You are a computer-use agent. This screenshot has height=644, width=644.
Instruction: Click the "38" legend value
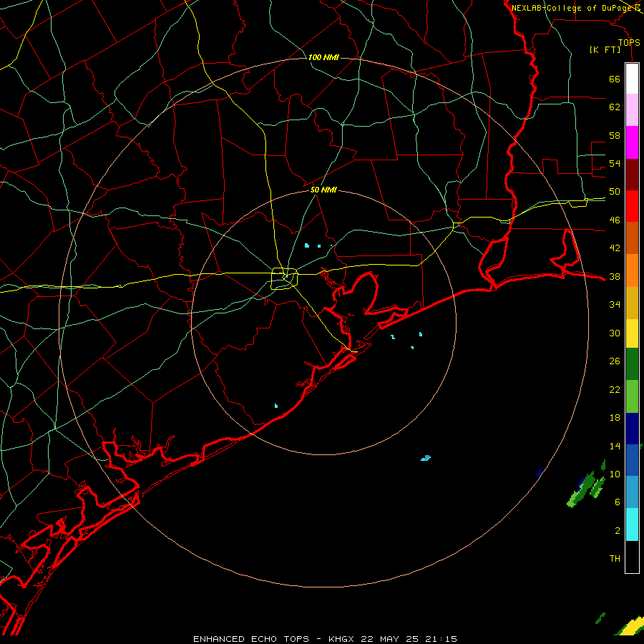(x=615, y=276)
